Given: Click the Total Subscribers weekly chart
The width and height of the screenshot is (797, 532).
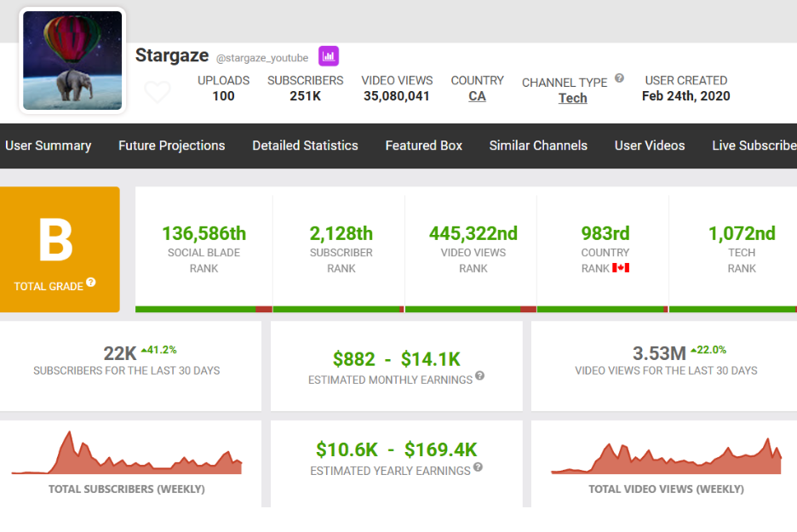Looking at the screenshot, I should (x=127, y=455).
